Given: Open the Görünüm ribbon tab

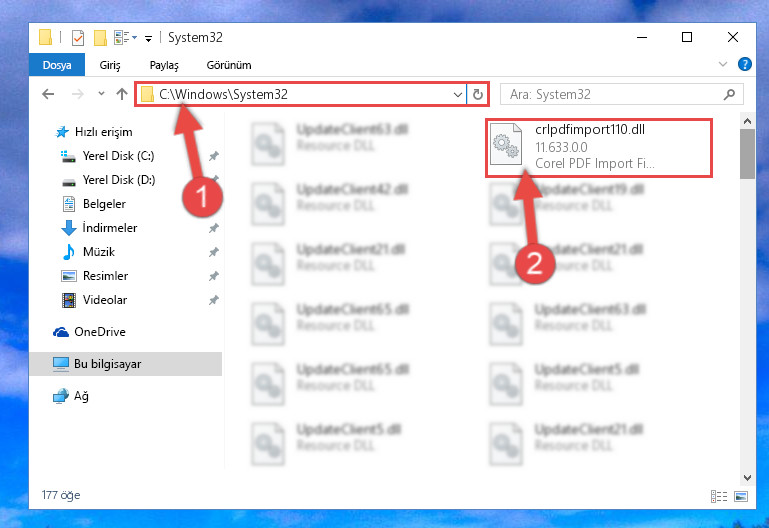Looking at the screenshot, I should (x=229, y=65).
